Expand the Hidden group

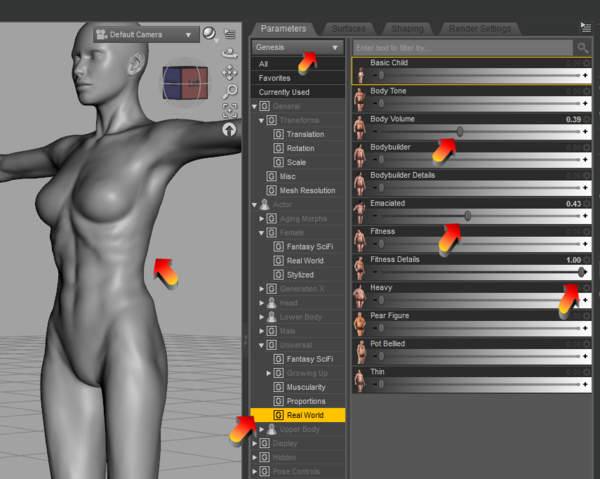[x=254, y=458]
